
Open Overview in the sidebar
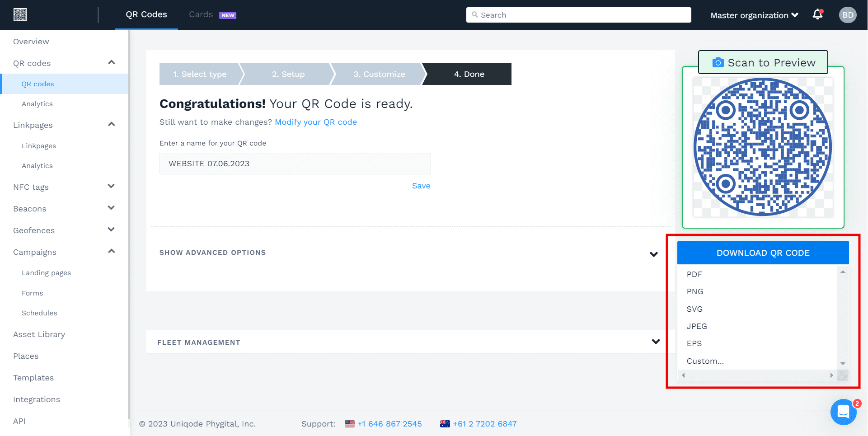coord(31,42)
